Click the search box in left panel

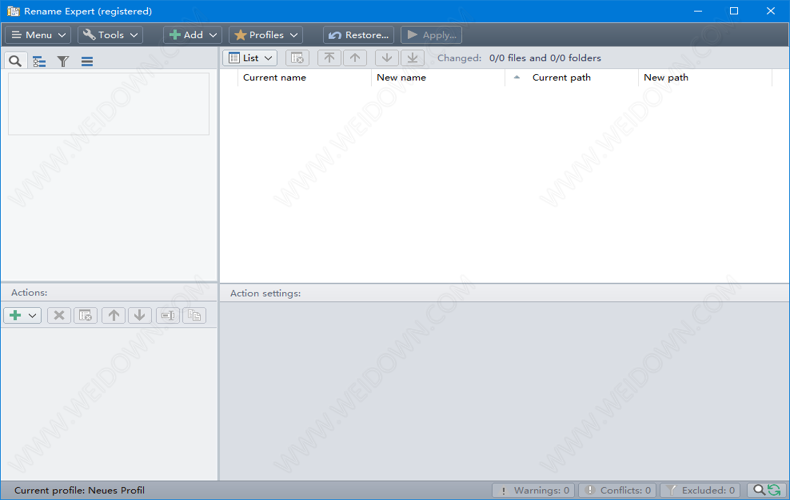tap(109, 104)
